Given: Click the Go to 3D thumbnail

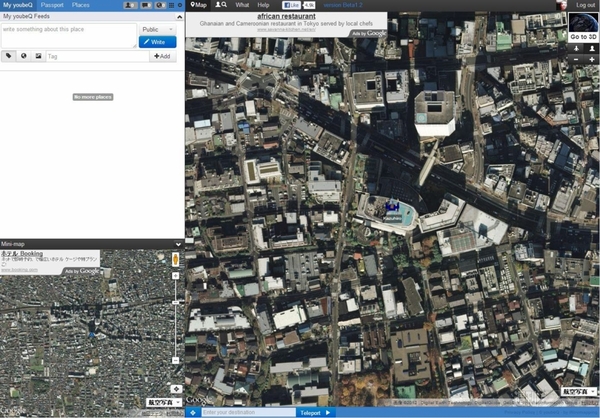Looking at the screenshot, I should (x=584, y=27).
